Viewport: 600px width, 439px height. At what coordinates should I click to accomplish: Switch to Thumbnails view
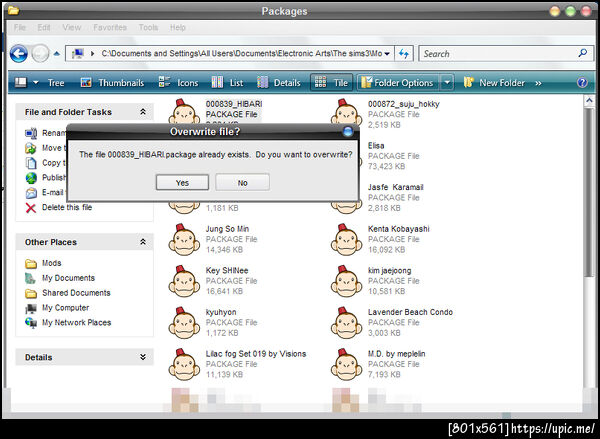point(112,83)
